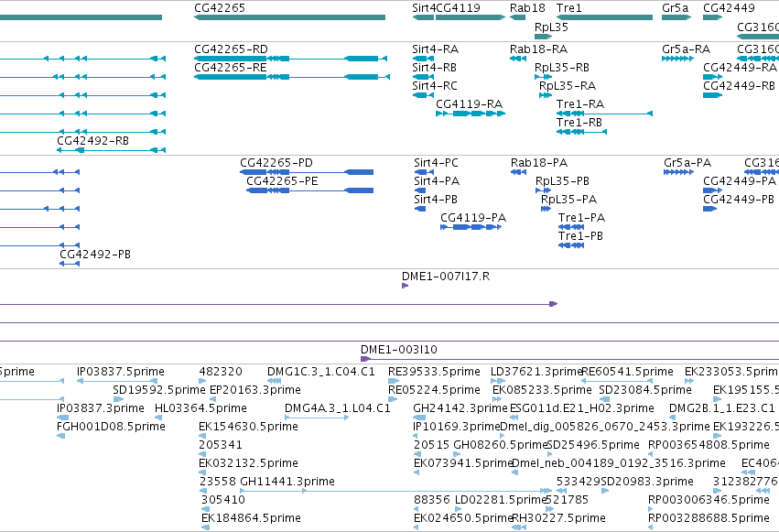
Task: Click RE05224.5prime EST label
Action: [434, 390]
